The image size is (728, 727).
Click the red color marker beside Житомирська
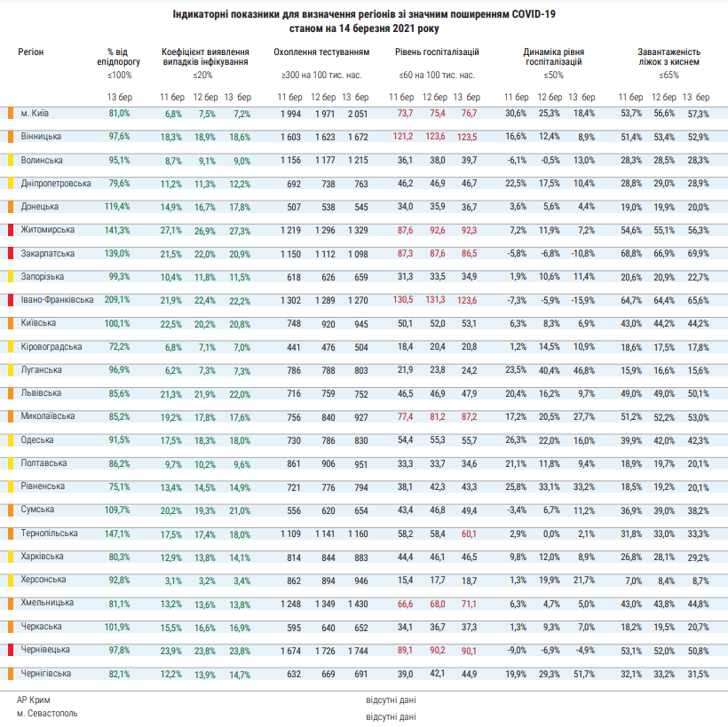(x=9, y=231)
